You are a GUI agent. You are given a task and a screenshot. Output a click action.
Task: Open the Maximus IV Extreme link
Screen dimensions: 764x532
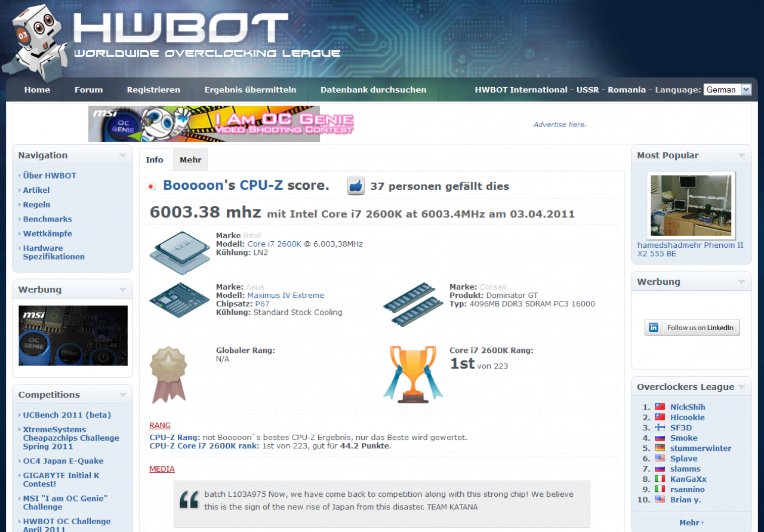click(286, 295)
